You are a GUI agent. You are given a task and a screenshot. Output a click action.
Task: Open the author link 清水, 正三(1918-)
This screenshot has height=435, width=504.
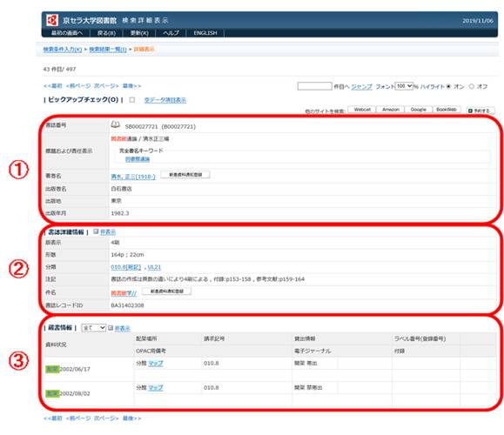pyautogui.click(x=133, y=177)
